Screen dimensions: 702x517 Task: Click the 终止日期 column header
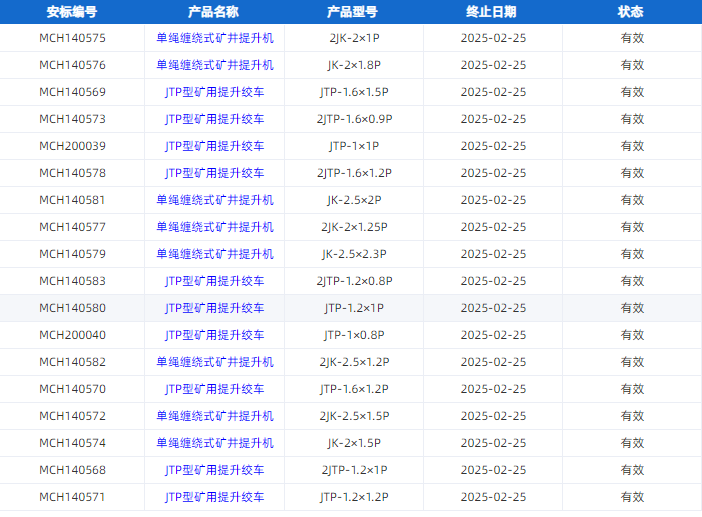tap(492, 12)
